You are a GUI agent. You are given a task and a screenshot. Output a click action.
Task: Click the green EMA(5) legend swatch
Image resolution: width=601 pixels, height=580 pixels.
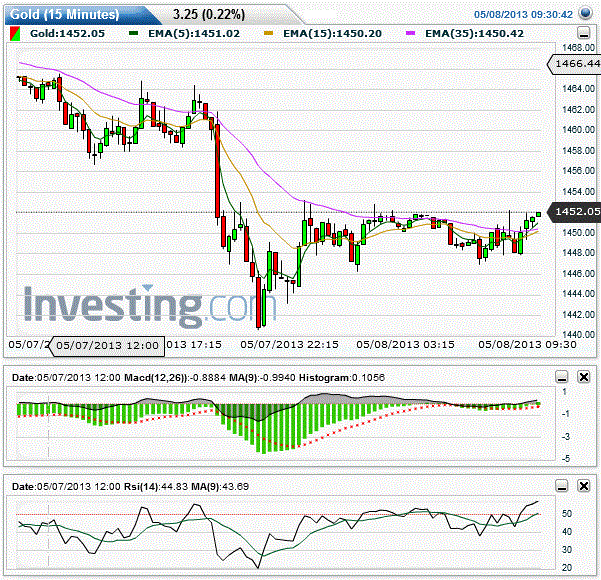133,33
